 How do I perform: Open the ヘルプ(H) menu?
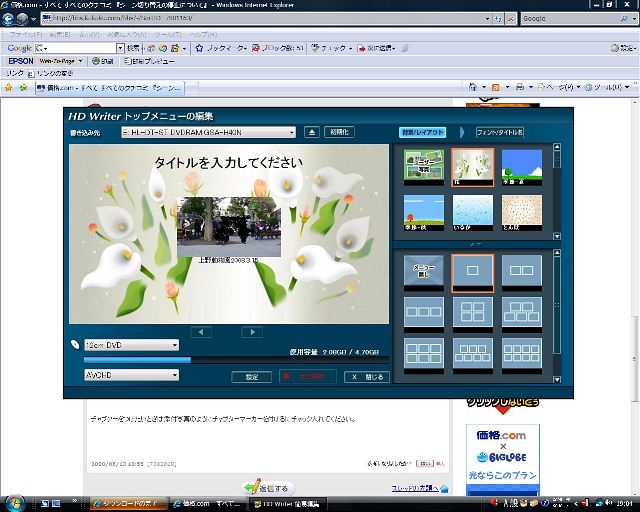[x=203, y=35]
